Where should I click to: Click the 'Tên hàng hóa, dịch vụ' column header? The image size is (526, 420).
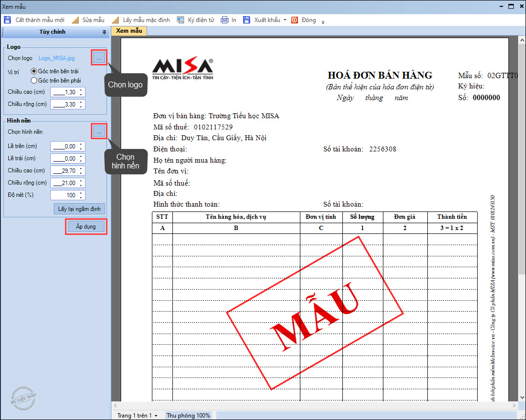236,217
